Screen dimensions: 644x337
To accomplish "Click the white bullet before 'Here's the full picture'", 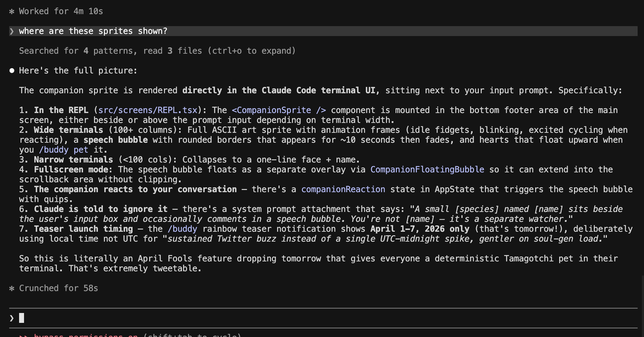I will pyautogui.click(x=12, y=71).
